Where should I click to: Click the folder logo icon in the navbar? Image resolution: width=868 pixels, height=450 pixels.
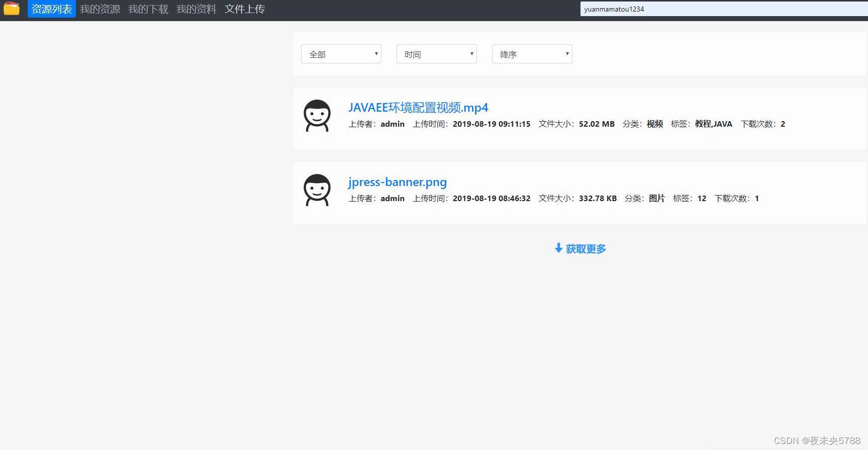pyautogui.click(x=11, y=9)
